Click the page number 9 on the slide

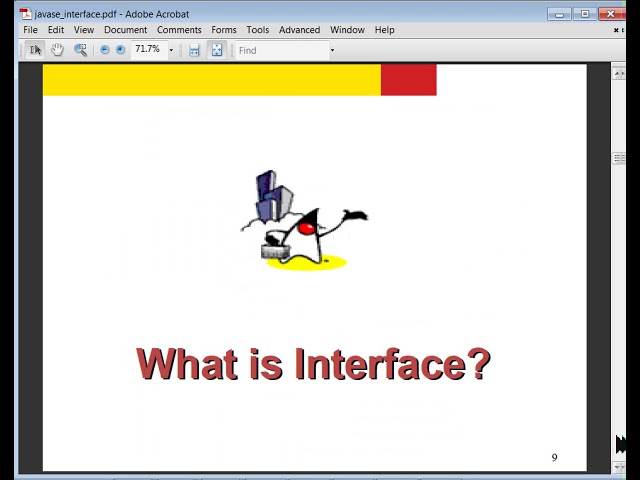pyautogui.click(x=554, y=458)
